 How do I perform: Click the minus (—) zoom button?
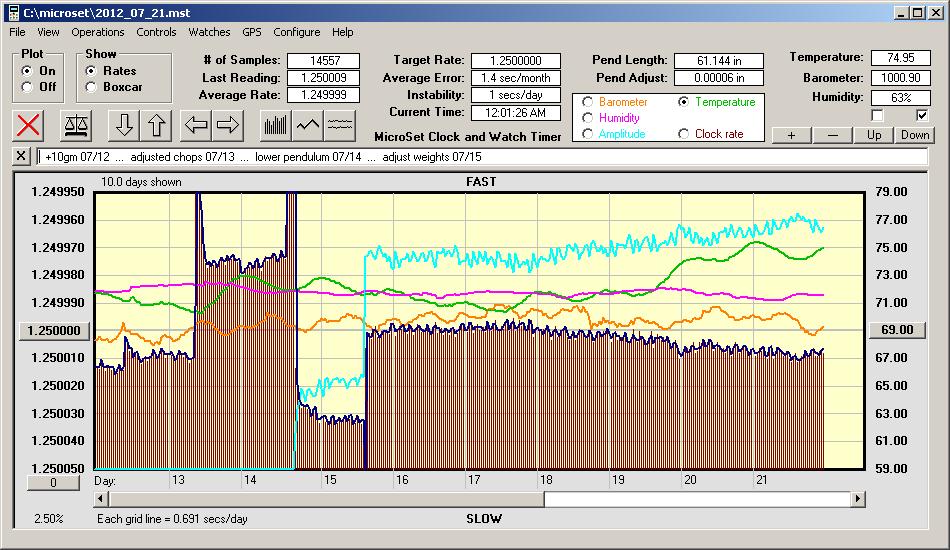[x=832, y=135]
